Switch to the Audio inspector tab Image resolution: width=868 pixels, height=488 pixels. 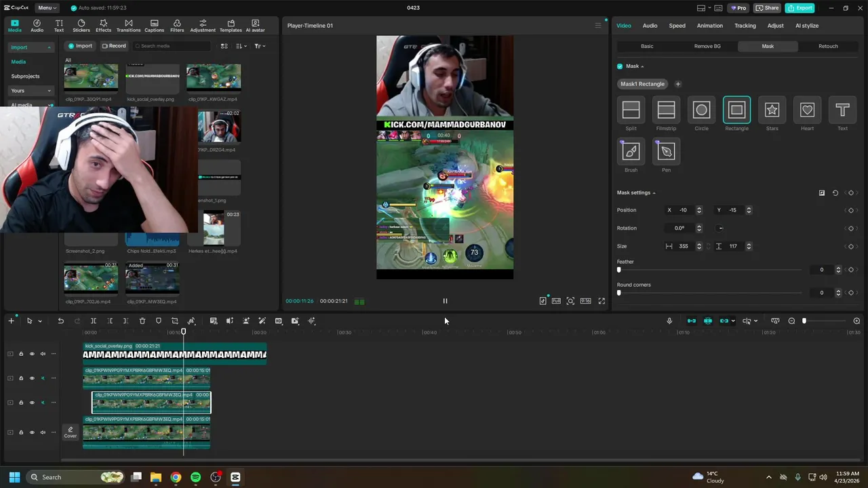[650, 26]
